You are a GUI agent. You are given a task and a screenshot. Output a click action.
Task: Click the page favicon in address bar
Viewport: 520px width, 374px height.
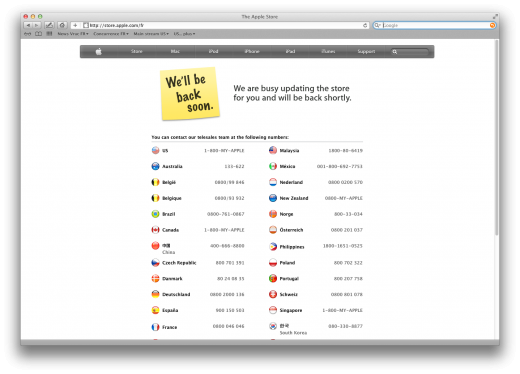pos(86,25)
